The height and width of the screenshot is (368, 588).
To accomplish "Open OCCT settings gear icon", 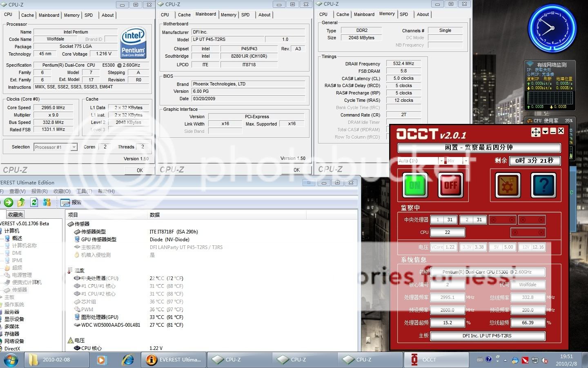I will click(x=508, y=186).
